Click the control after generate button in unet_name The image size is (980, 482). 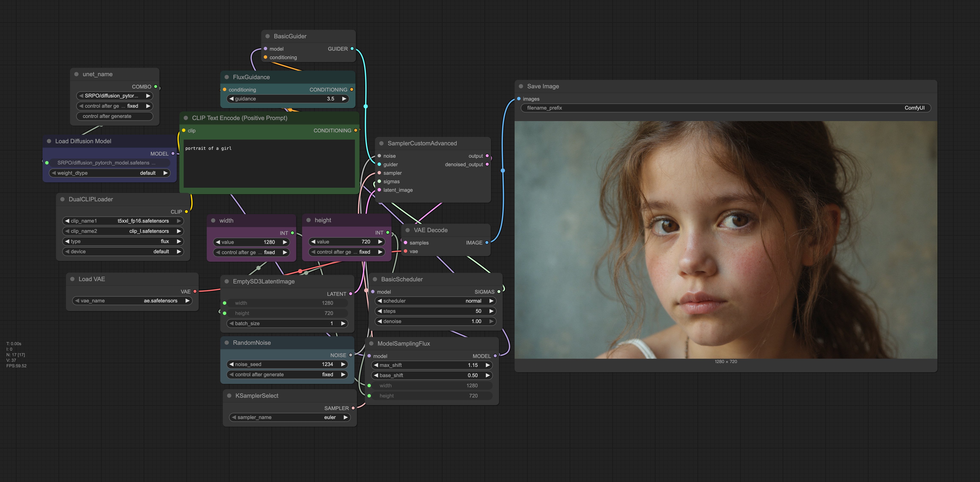(115, 116)
